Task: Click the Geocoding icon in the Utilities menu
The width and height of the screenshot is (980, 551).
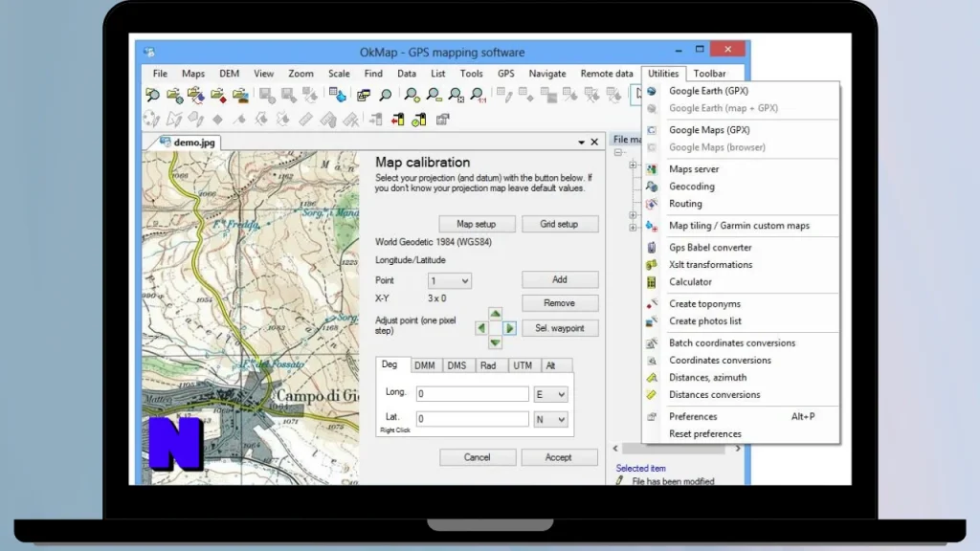Action: 651,187
